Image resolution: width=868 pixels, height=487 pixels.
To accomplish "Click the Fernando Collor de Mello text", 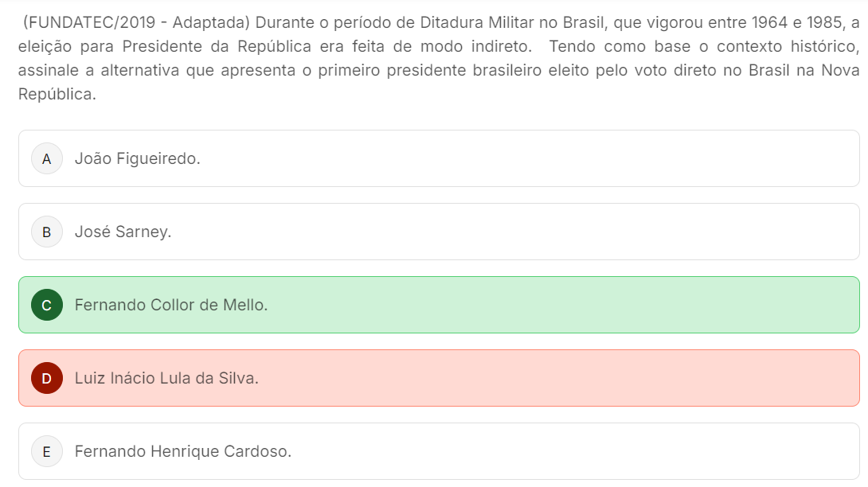I will (171, 305).
